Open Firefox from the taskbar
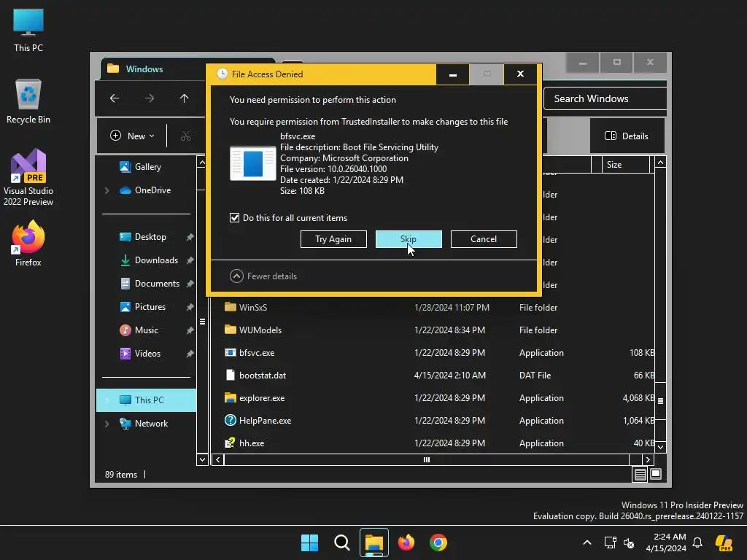 406,542
